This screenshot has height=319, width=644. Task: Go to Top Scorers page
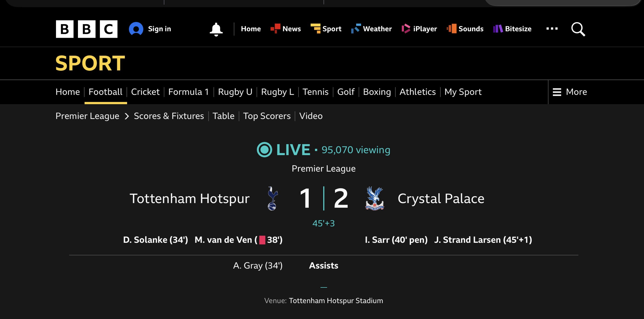267,116
